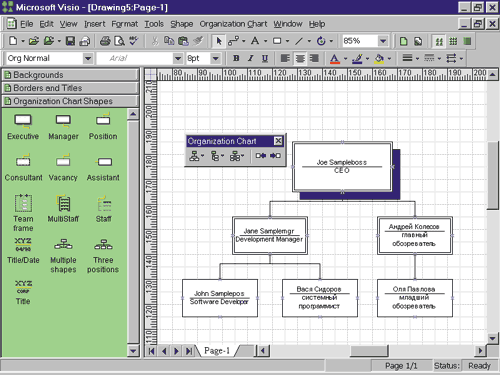Pick the Consultant shape icon
The height and width of the screenshot is (375, 500).
[x=23, y=161]
